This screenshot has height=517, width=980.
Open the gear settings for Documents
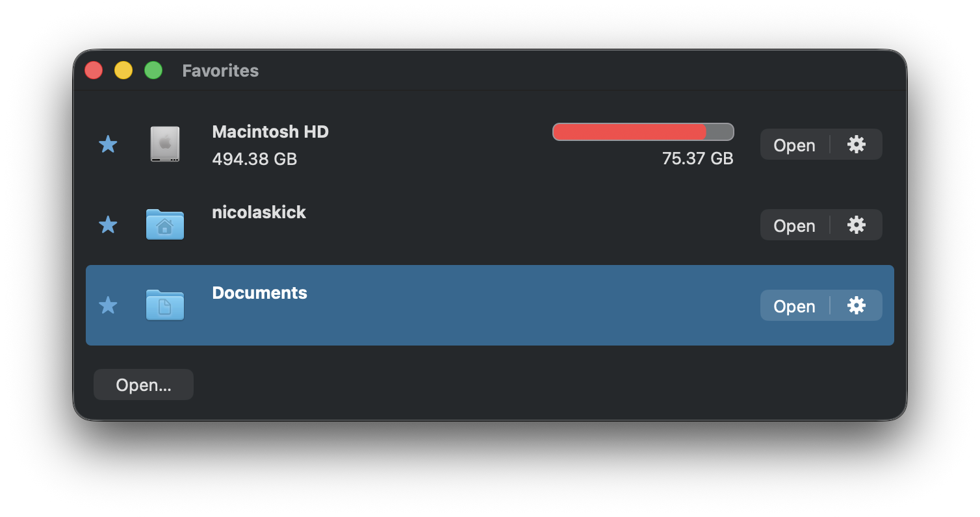[x=857, y=305]
